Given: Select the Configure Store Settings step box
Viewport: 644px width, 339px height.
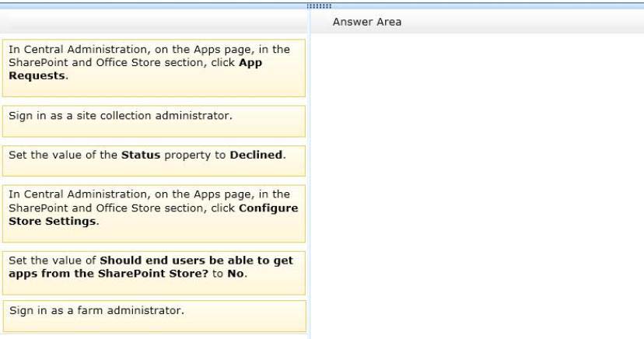Looking at the screenshot, I should pyautogui.click(x=154, y=213).
